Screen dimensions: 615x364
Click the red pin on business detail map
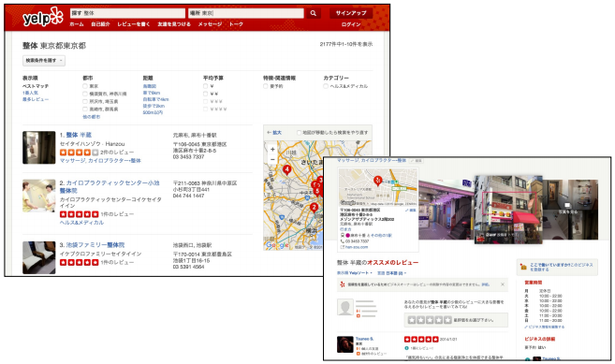tap(378, 181)
